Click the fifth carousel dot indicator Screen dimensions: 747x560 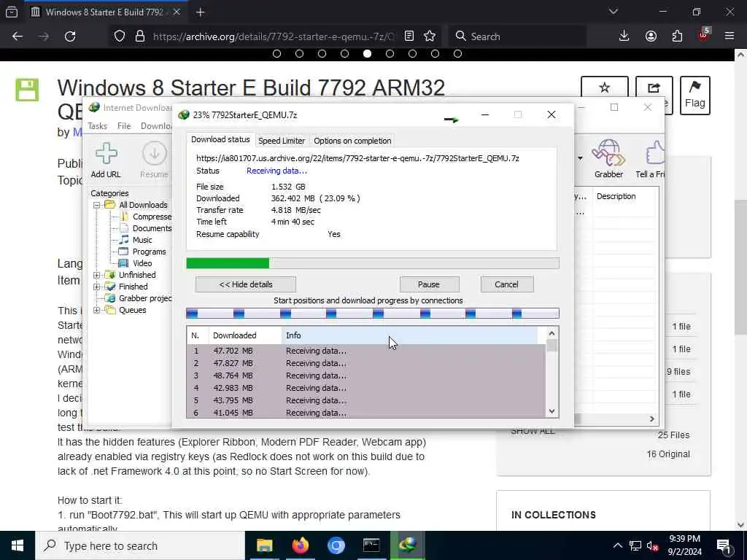click(368, 54)
